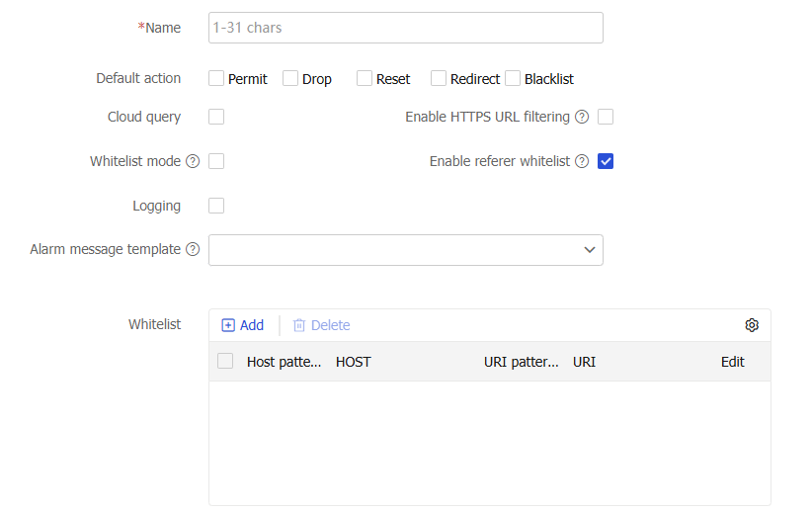Viewport: 812px width, 512px height.
Task: Select the Reset default action checkbox
Action: [x=365, y=78]
